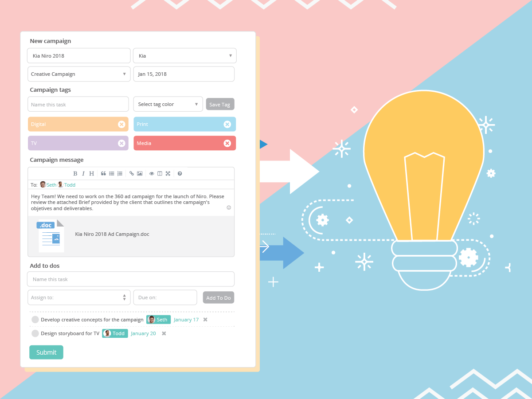Toggle message preview with the eye icon
This screenshot has width=532, height=399.
(152, 173)
